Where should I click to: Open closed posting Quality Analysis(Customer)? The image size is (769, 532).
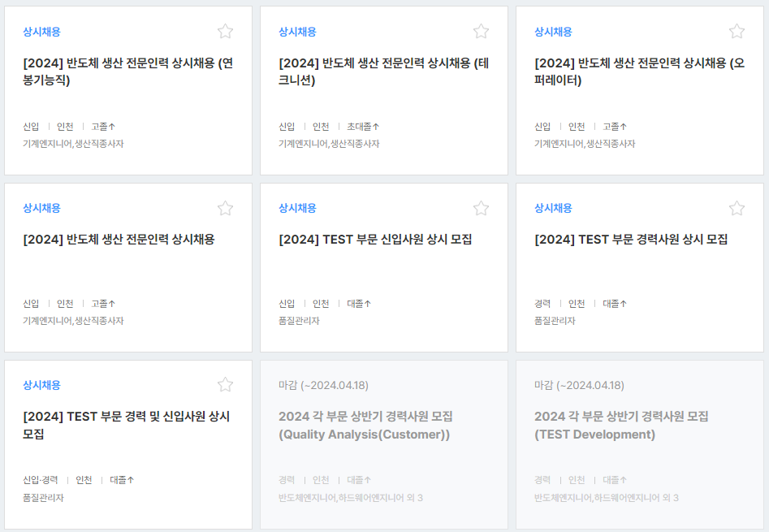(x=366, y=425)
